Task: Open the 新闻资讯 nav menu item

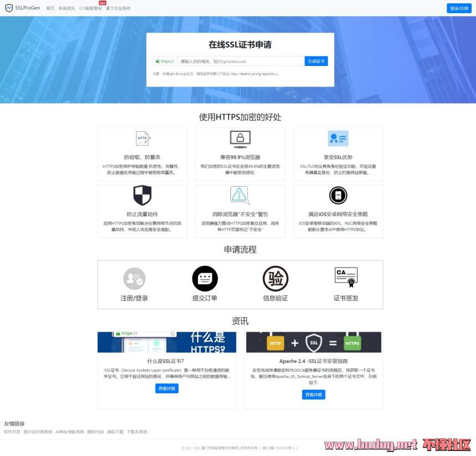Action: point(66,9)
